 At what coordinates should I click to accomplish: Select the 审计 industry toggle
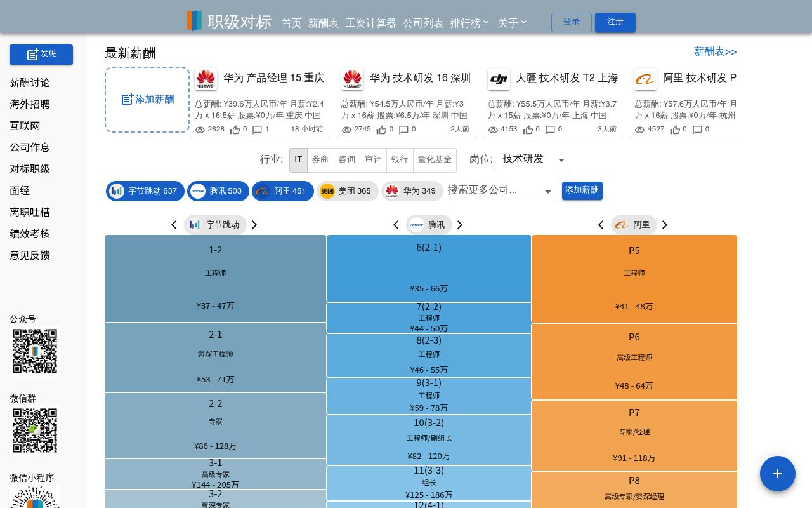pos(374,160)
